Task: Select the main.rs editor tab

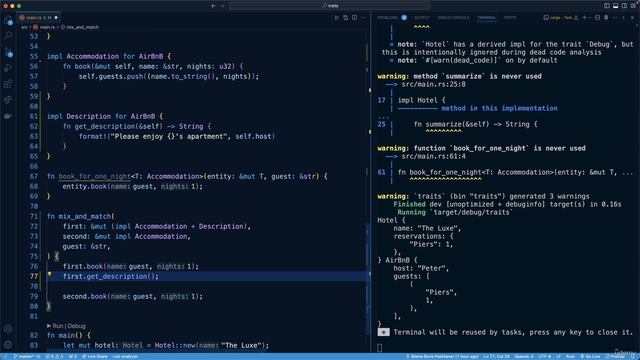Action: click(x=39, y=18)
